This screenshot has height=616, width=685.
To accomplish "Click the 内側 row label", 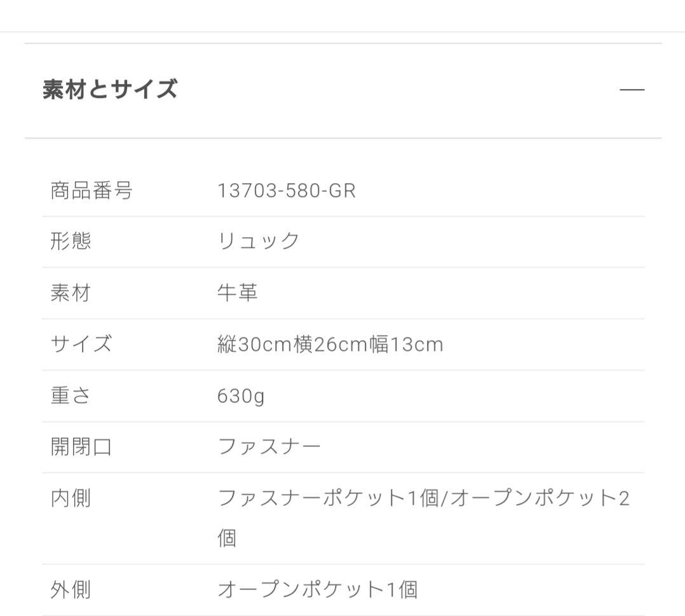I will pyautogui.click(x=71, y=498).
